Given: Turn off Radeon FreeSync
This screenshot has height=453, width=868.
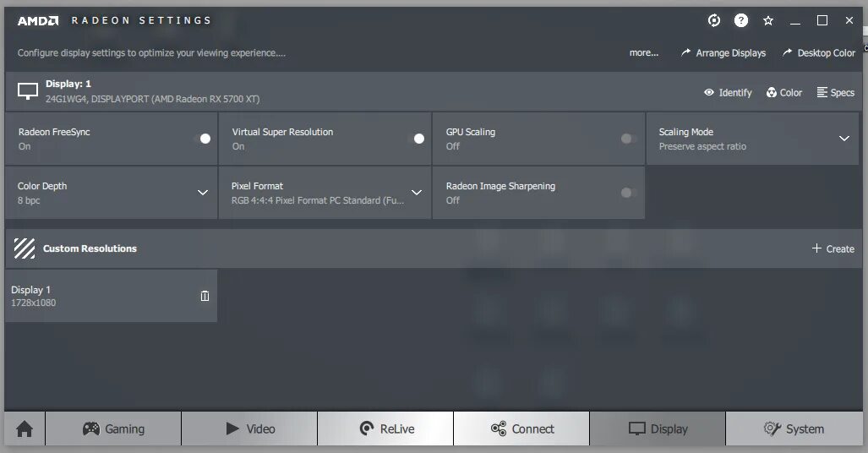Looking at the screenshot, I should pyautogui.click(x=205, y=139).
